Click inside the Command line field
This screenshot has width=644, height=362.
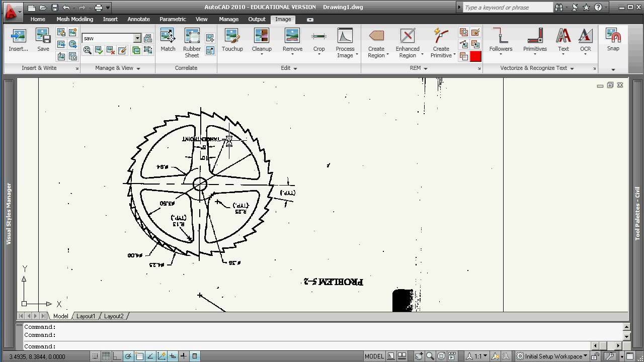tap(201, 346)
